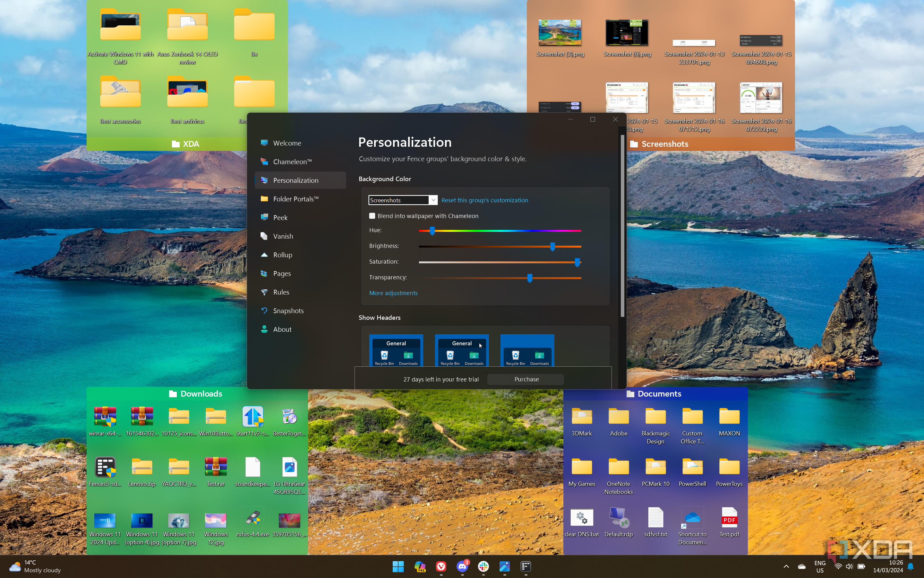This screenshot has height=578, width=924.
Task: Show hidden system tray icons
Action: click(x=786, y=566)
